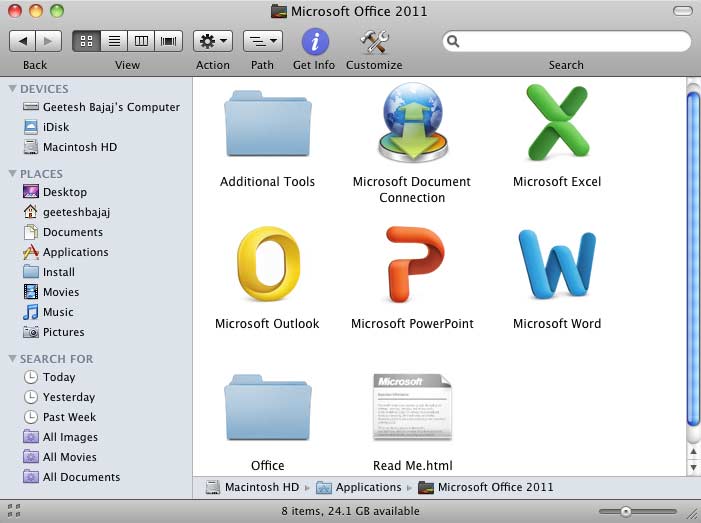Launch Microsoft Document Connection
Image resolution: width=701 pixels, height=523 pixels.
412,122
